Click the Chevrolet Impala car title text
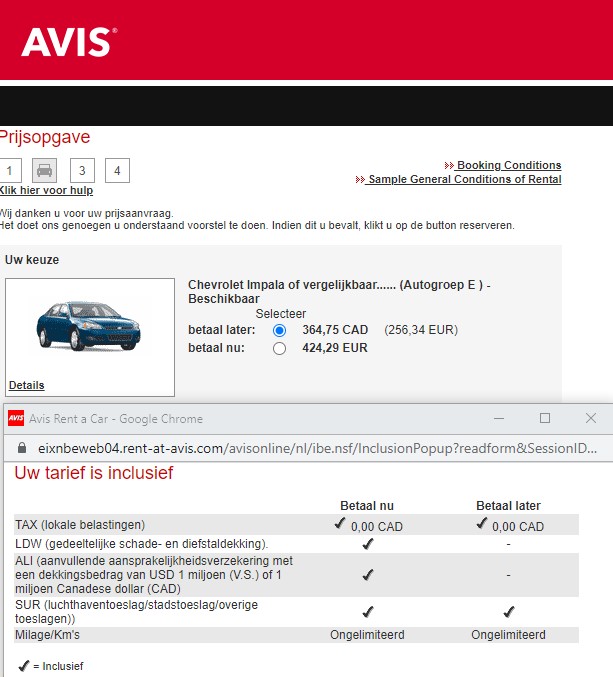 (x=339, y=291)
